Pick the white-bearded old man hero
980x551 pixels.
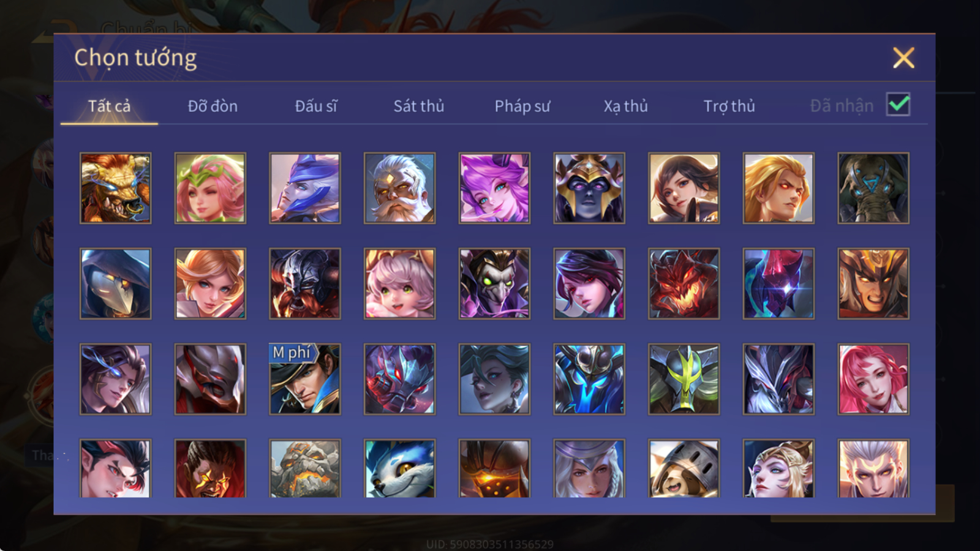[x=399, y=188]
